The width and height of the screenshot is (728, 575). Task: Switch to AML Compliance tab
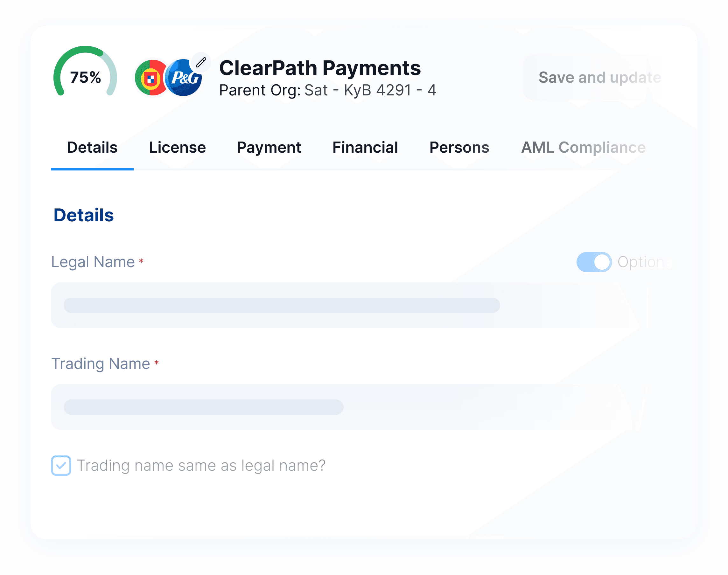[x=583, y=148]
